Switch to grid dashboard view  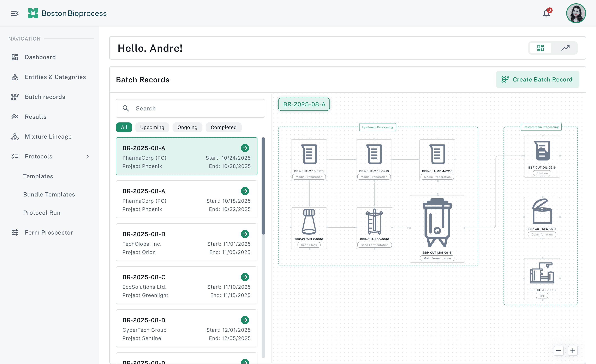click(x=540, y=48)
